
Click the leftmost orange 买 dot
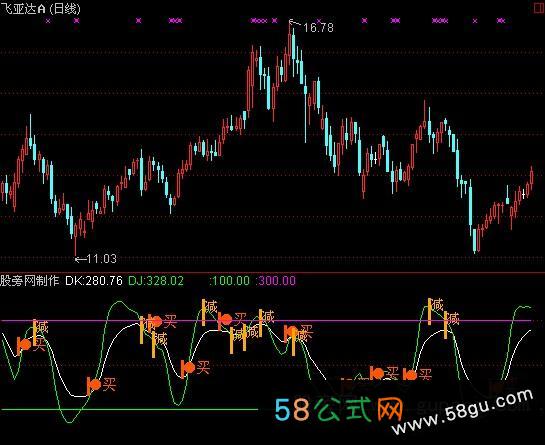click(25, 345)
